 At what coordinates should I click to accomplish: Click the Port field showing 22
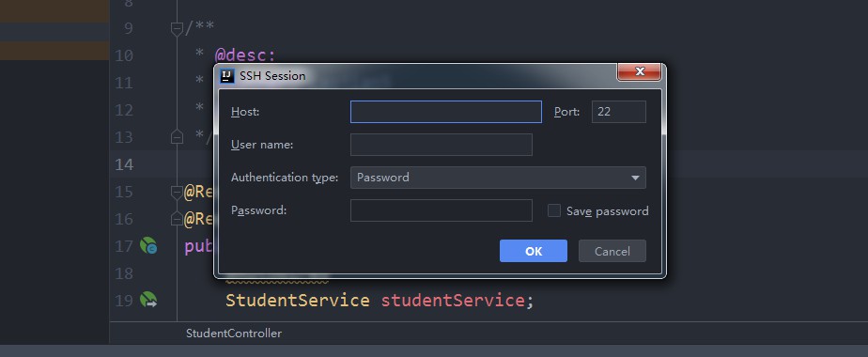pyautogui.click(x=619, y=112)
